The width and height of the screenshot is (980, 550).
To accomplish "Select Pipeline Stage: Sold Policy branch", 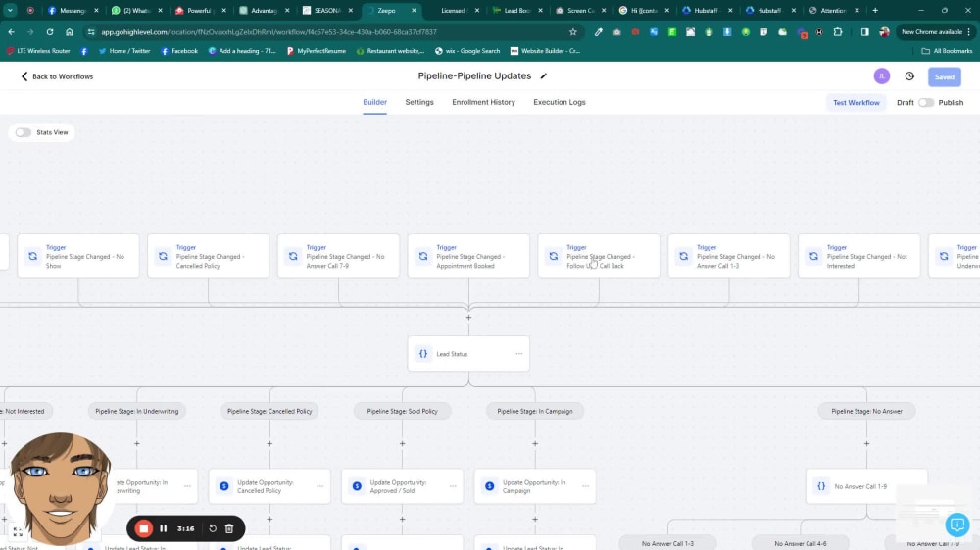I will click(x=402, y=411).
